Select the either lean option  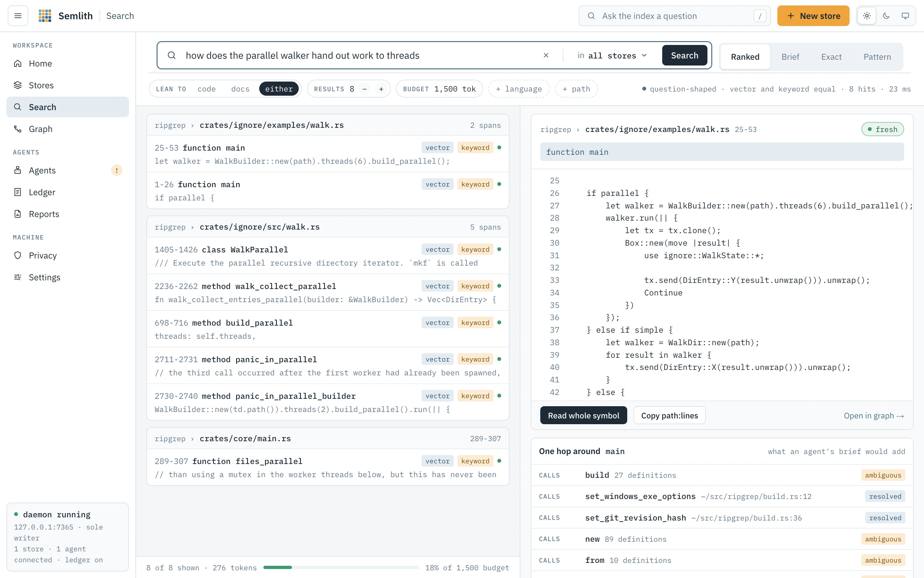pos(279,89)
